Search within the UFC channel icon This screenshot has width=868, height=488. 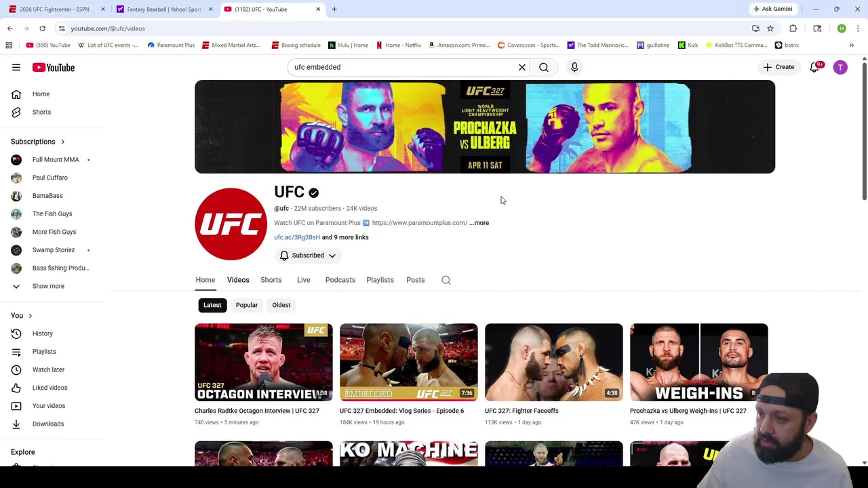(446, 280)
